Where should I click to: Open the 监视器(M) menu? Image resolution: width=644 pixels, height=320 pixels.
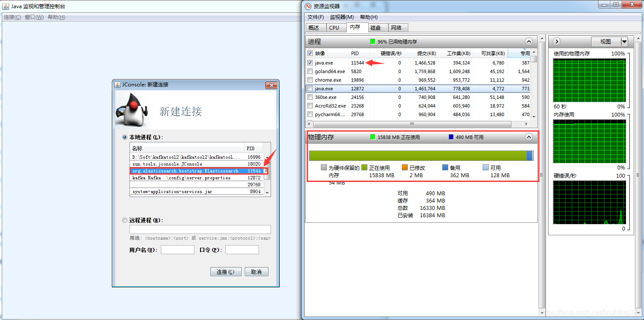(x=342, y=17)
